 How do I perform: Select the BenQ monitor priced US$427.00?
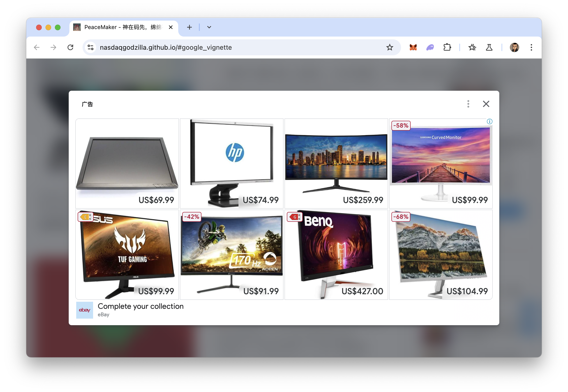click(x=336, y=254)
